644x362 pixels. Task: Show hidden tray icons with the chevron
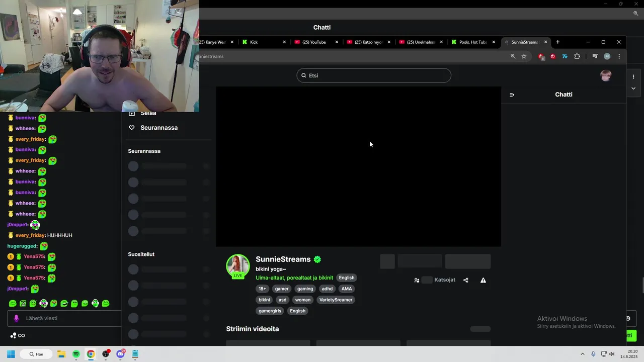(x=583, y=354)
